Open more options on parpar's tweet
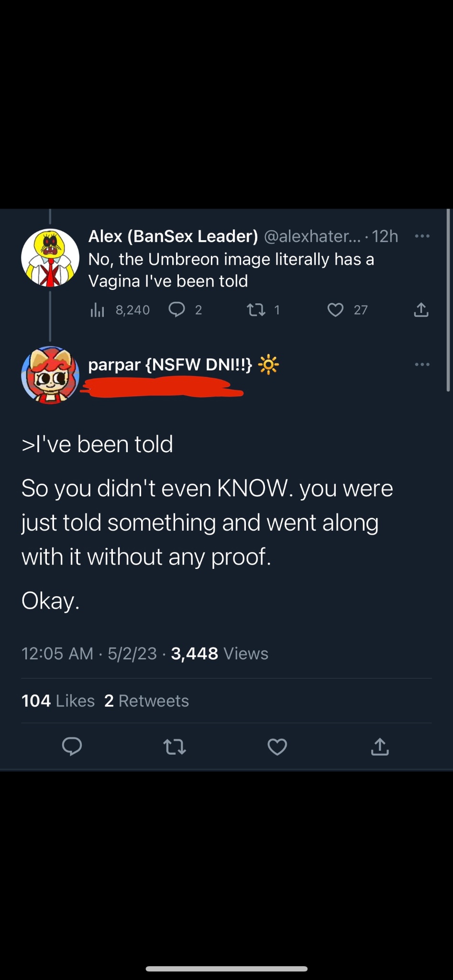The height and width of the screenshot is (980, 453). (422, 365)
